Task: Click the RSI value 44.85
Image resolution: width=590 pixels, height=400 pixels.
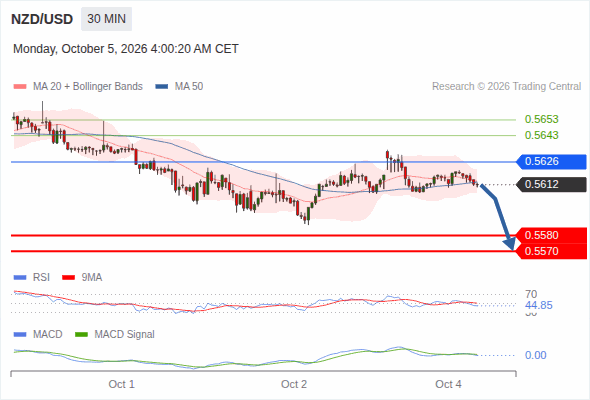Action: tap(538, 306)
